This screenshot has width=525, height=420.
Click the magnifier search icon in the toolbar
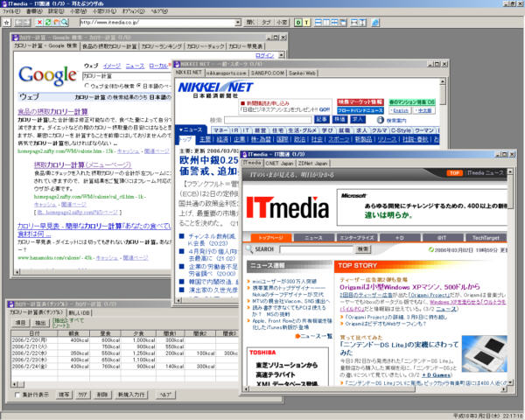click(65, 23)
